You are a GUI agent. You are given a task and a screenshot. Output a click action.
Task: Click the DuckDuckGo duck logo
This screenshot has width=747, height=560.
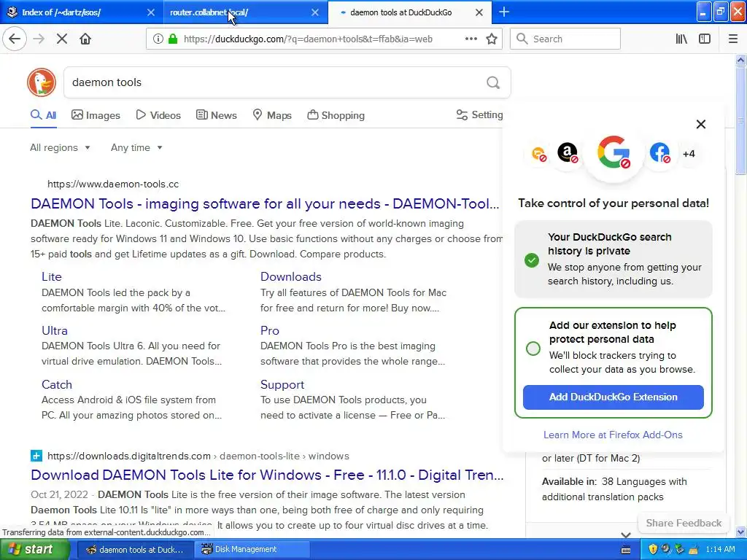[42, 82]
